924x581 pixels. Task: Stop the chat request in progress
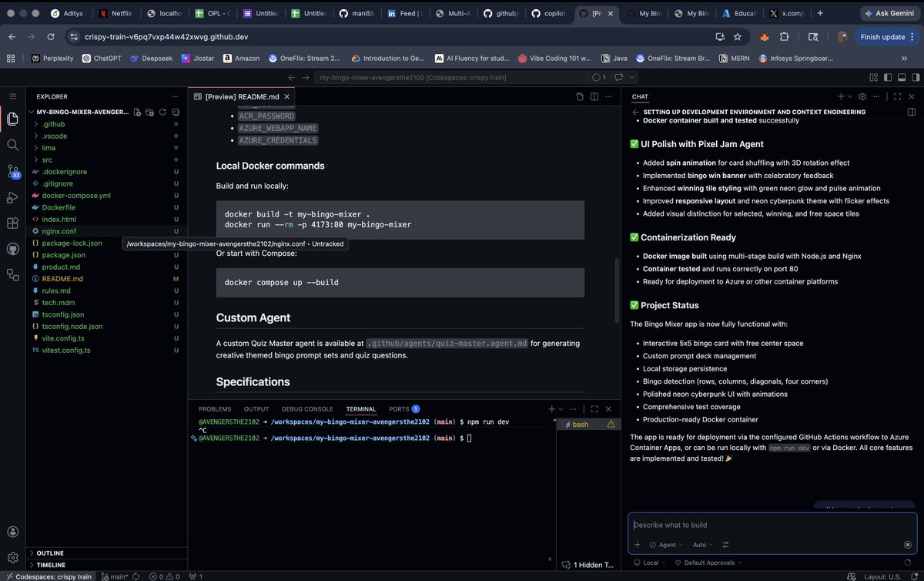tap(907, 545)
